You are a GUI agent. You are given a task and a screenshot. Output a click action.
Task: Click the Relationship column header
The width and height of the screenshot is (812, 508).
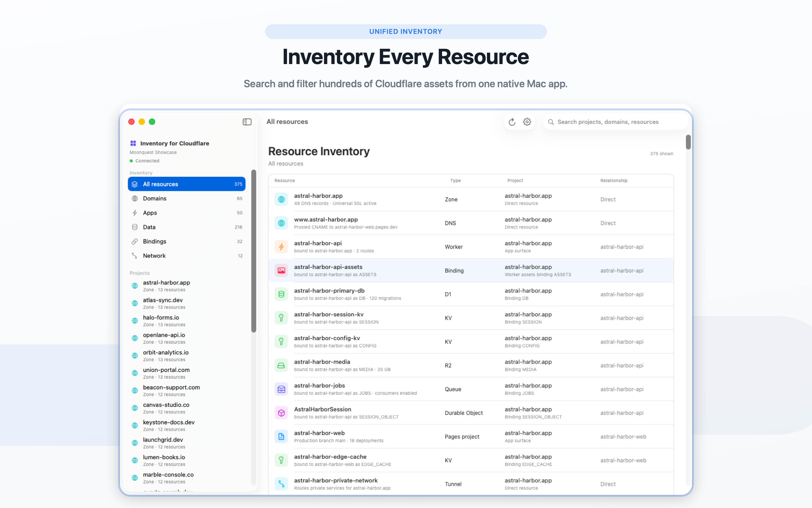pos(614,180)
